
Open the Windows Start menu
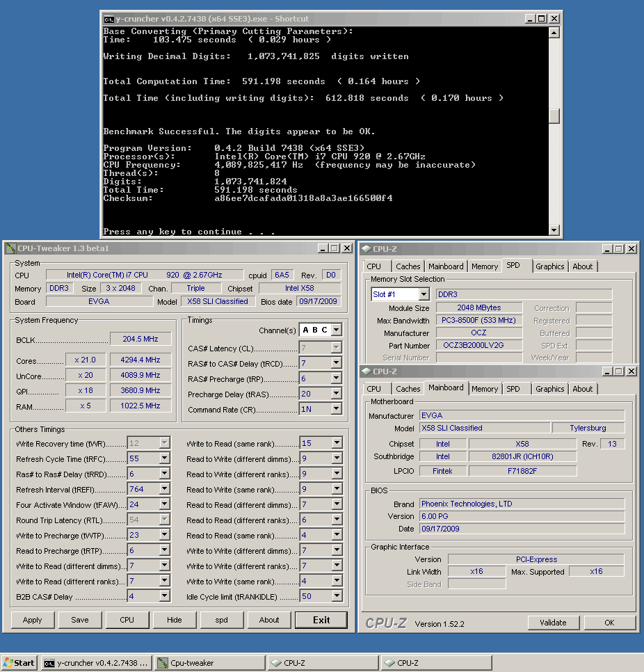click(x=19, y=663)
